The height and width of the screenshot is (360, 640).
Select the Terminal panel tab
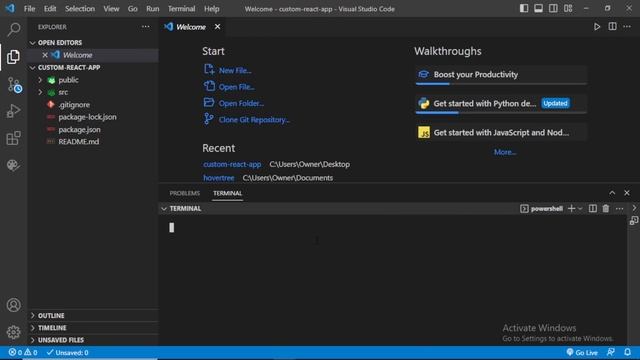tap(227, 193)
